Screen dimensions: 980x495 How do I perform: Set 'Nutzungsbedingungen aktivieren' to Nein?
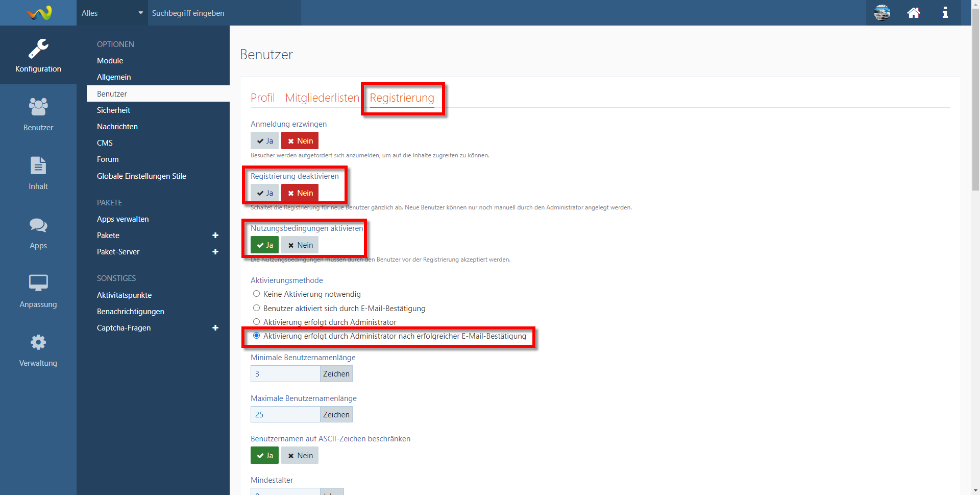(x=300, y=245)
